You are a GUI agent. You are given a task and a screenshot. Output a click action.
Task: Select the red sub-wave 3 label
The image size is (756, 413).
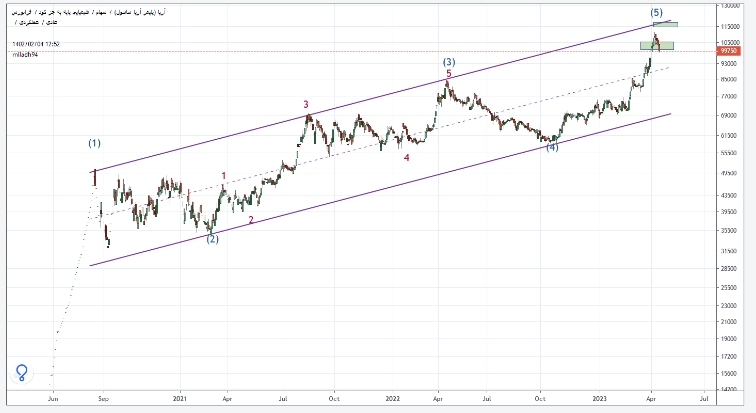tap(306, 104)
